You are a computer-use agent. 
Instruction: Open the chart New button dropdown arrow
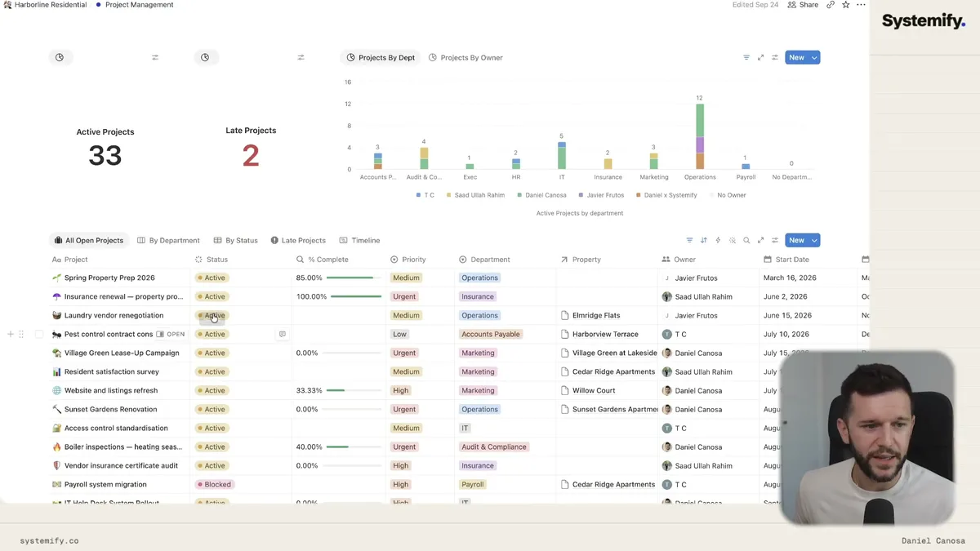pyautogui.click(x=814, y=57)
